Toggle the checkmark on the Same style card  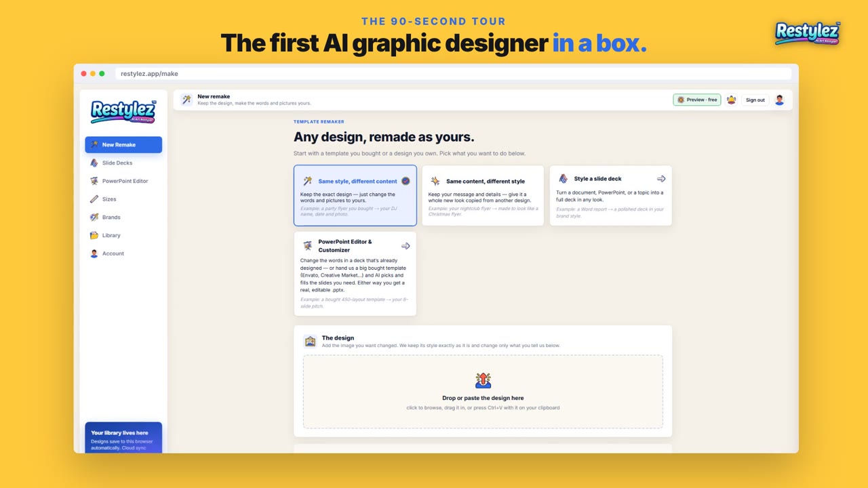(406, 181)
